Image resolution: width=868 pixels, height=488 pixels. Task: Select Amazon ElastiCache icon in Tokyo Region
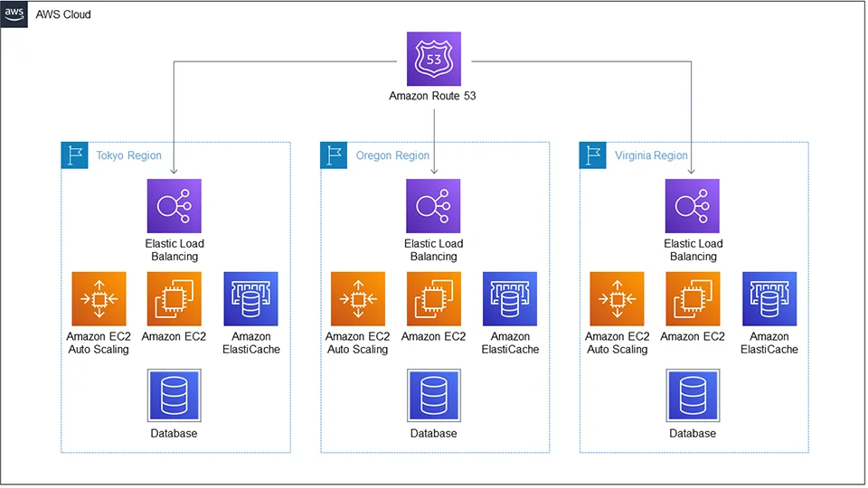(250, 299)
